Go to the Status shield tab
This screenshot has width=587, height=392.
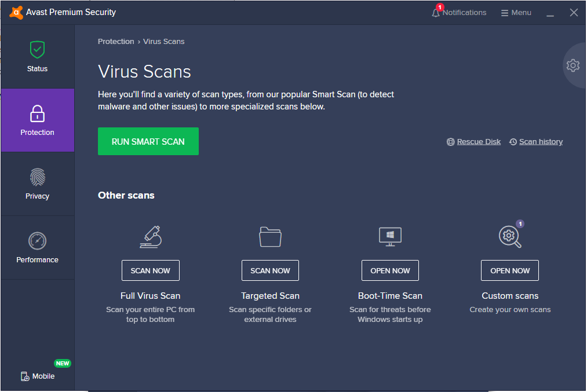pyautogui.click(x=38, y=57)
